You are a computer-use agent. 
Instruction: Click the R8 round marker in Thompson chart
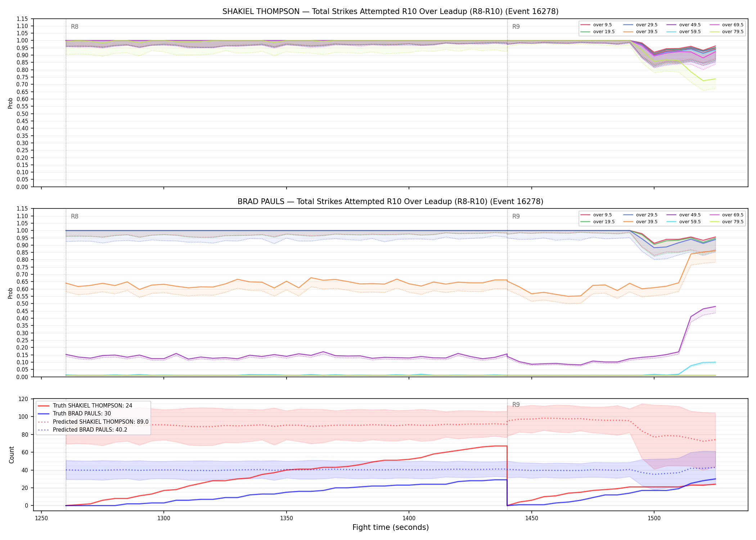coord(75,27)
